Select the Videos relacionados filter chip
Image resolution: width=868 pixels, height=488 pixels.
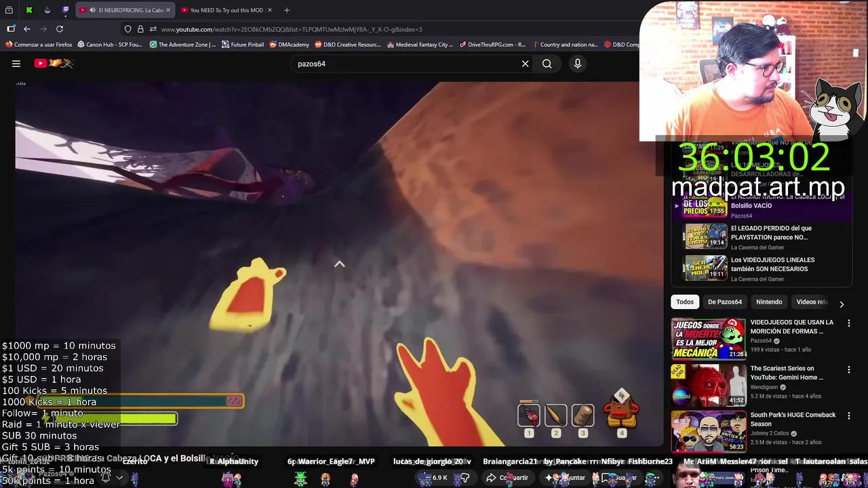tap(812, 302)
